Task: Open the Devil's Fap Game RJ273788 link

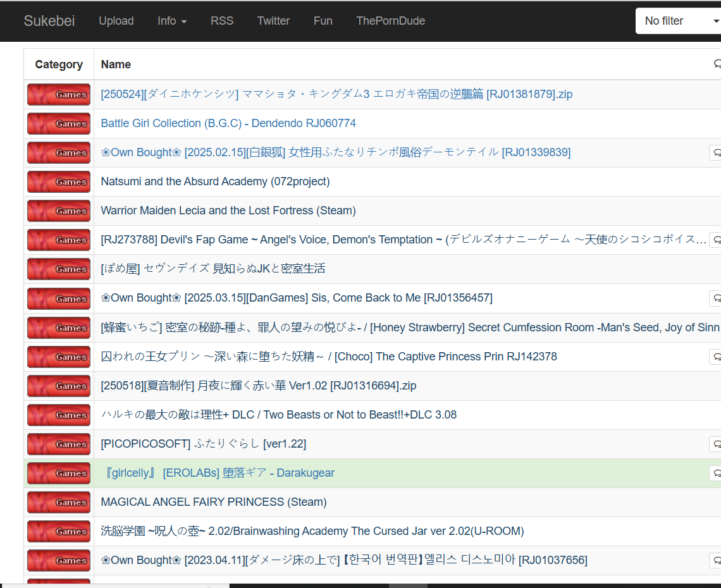Action: click(404, 240)
